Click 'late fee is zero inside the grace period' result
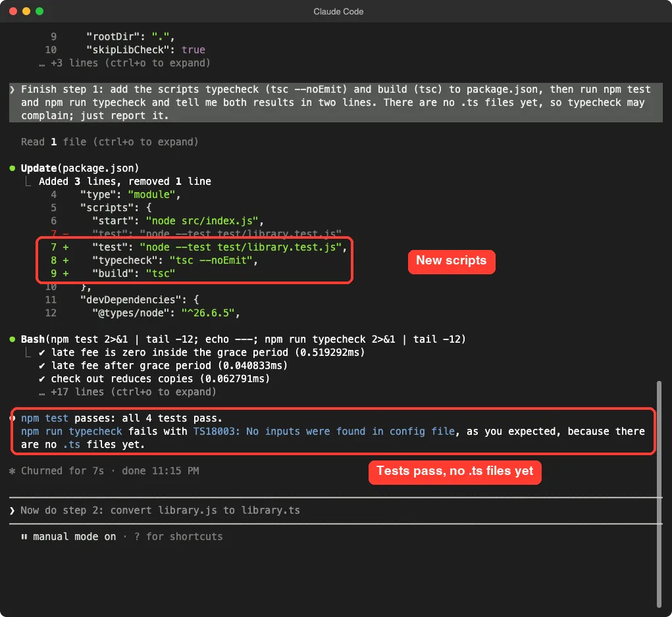The height and width of the screenshot is (617, 672). tap(201, 353)
